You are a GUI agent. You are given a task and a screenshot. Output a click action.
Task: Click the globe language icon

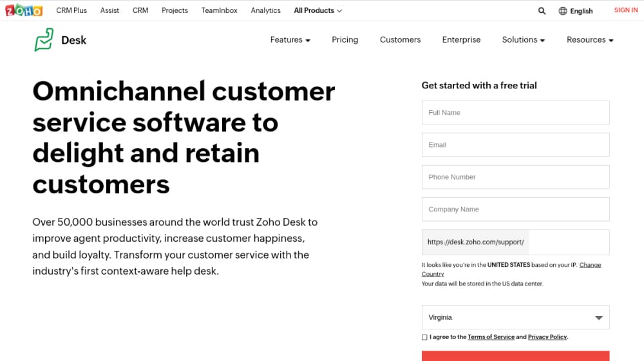(x=563, y=11)
